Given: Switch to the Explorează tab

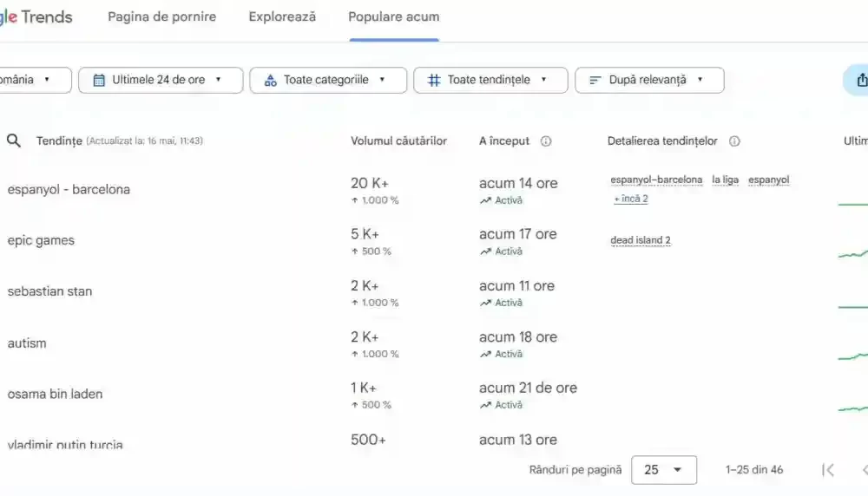Looking at the screenshot, I should [282, 16].
